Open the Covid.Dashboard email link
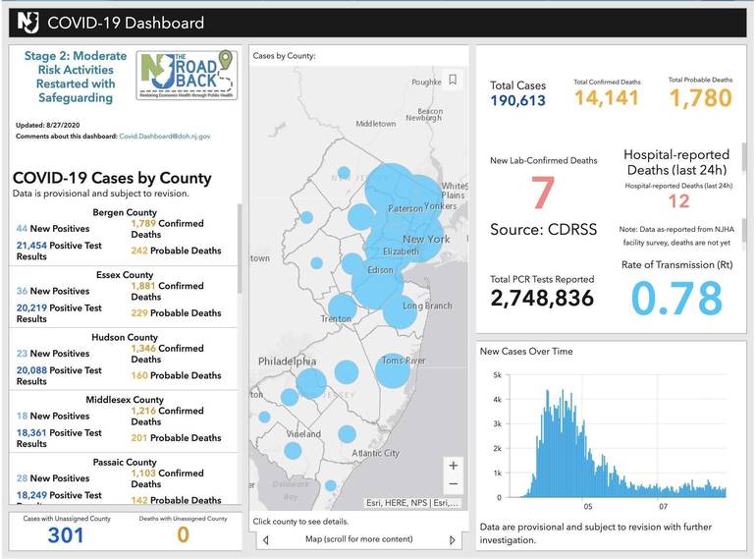Screen dimensions: 756x559 [164, 137]
